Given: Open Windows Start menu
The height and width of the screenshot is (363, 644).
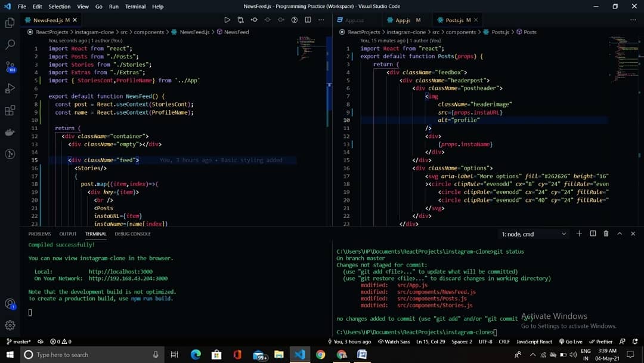Looking at the screenshot, I should (x=10, y=355).
